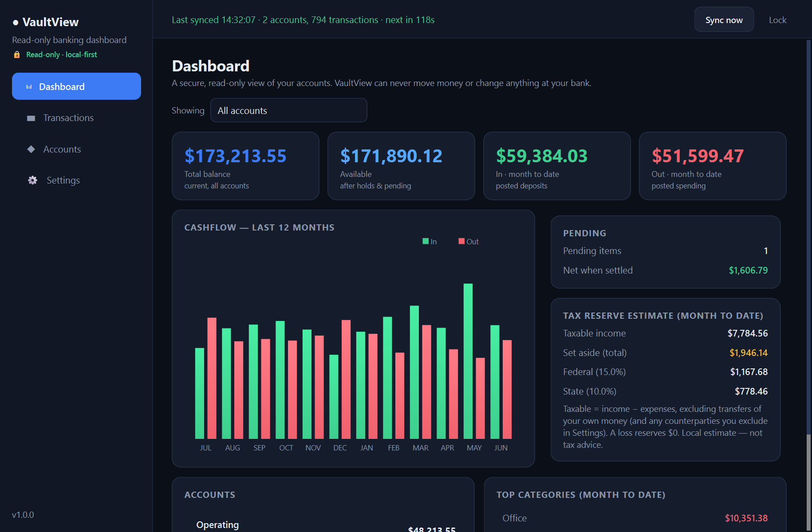Click the ACCOUNTS card heading

210,495
